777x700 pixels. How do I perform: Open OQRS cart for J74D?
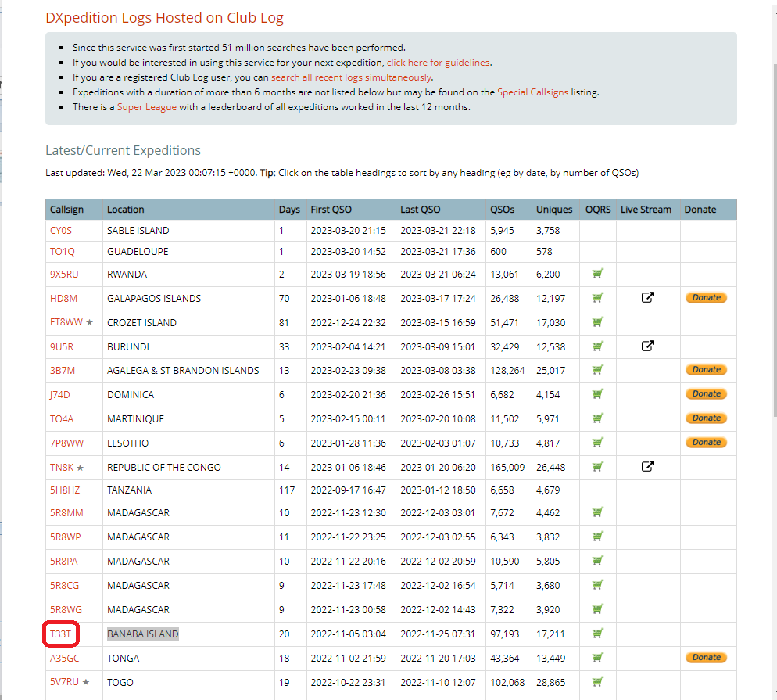598,394
